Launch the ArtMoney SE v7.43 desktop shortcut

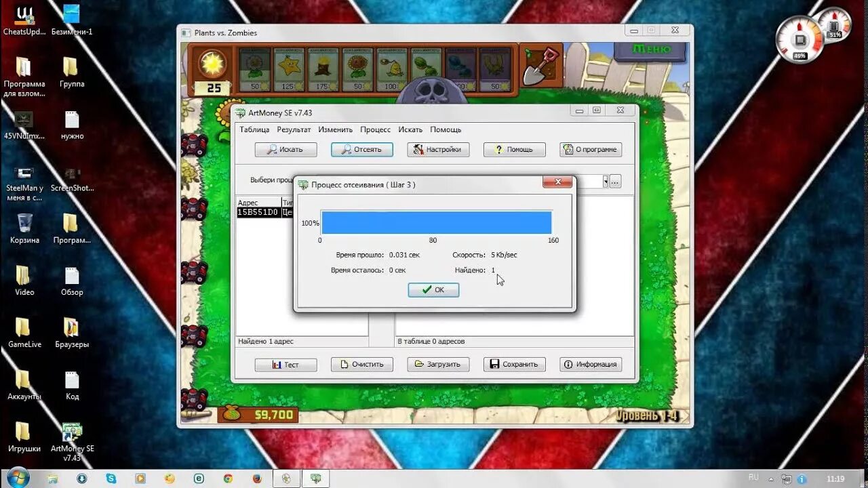tap(72, 442)
